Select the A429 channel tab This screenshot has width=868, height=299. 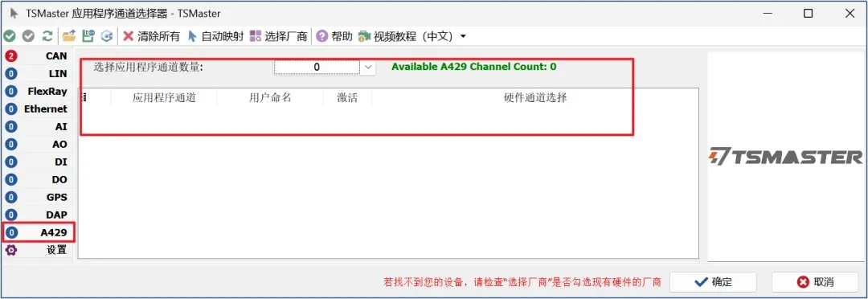click(x=38, y=232)
